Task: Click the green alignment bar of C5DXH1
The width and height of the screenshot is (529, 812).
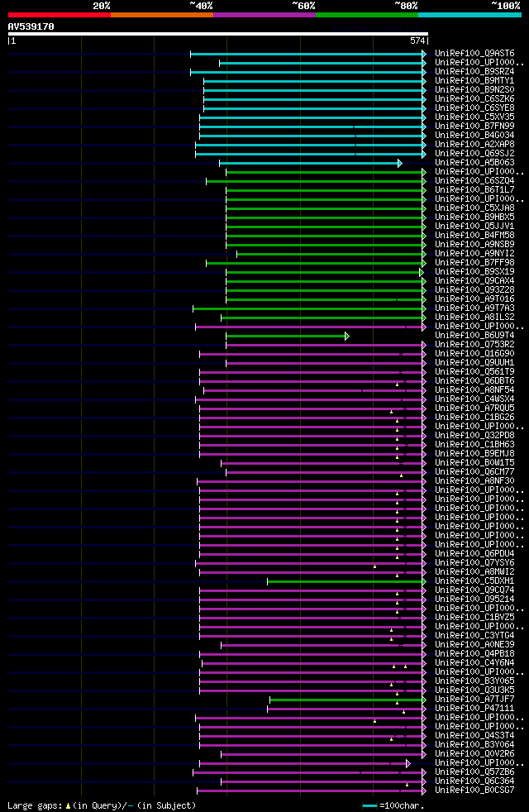Action: pyautogui.click(x=346, y=582)
